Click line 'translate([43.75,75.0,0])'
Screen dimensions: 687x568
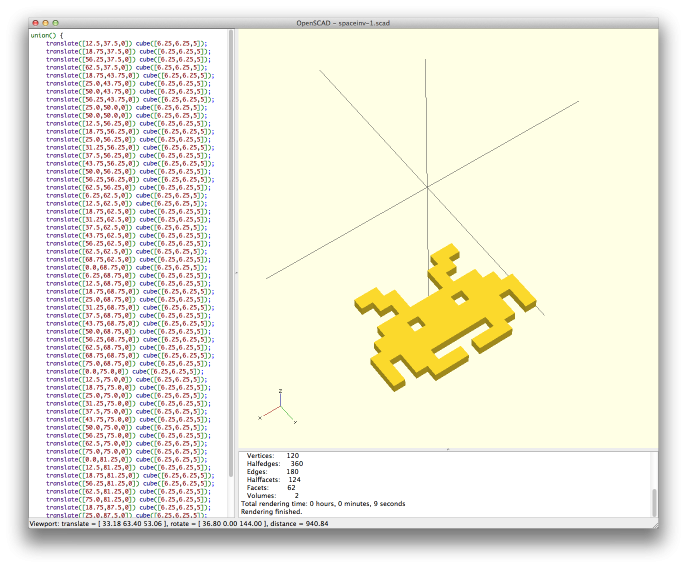click(128, 419)
